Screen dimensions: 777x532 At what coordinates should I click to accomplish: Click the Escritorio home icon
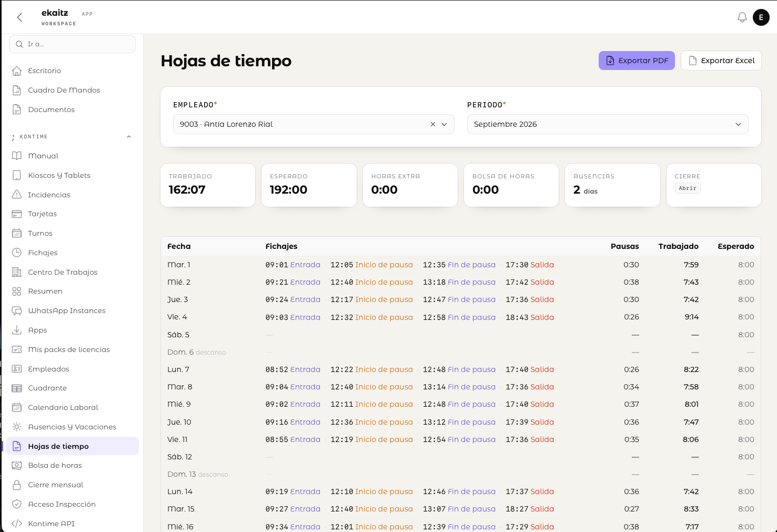[17, 71]
